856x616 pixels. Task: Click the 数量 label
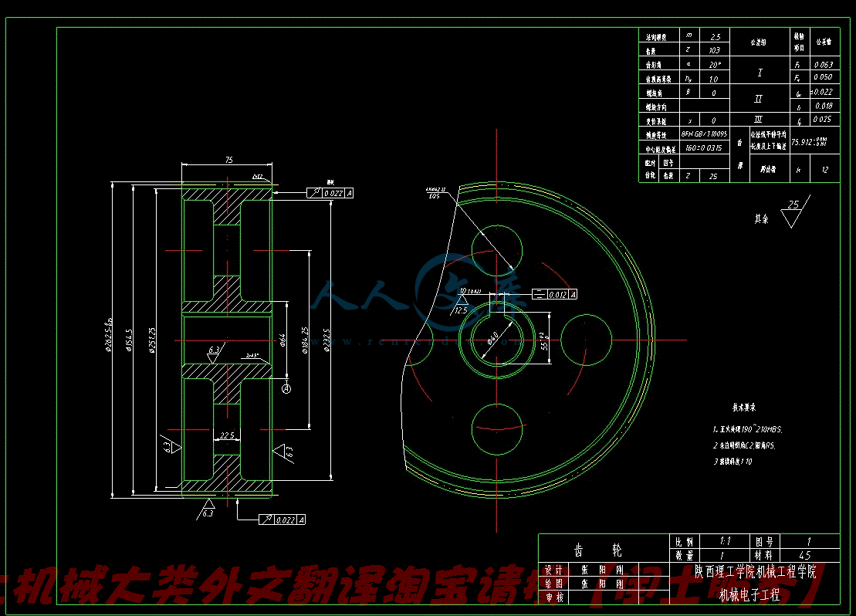[x=684, y=555]
